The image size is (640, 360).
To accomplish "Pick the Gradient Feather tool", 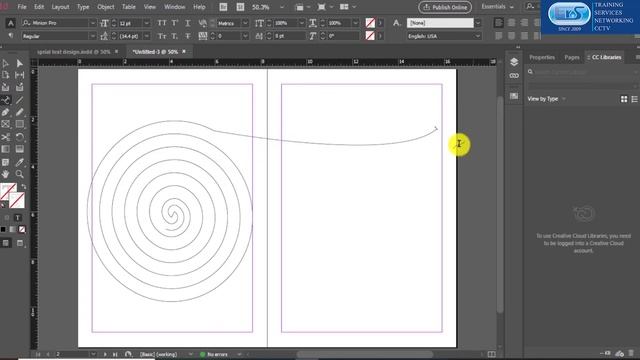I will coord(19,149).
